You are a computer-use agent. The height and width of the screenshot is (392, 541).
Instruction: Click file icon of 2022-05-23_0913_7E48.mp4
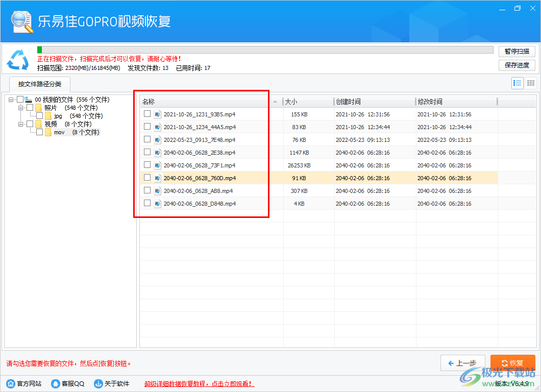(x=157, y=140)
